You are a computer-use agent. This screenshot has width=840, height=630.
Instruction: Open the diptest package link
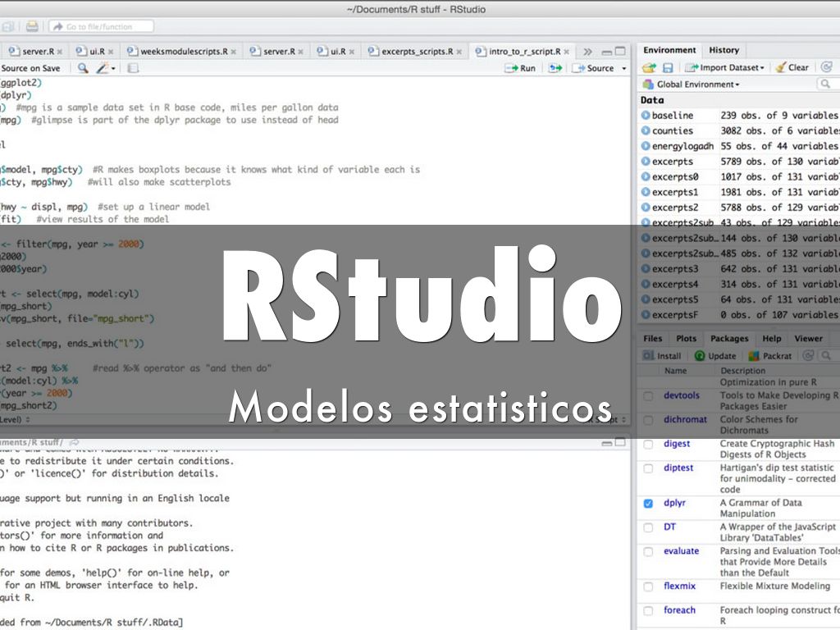pos(678,468)
